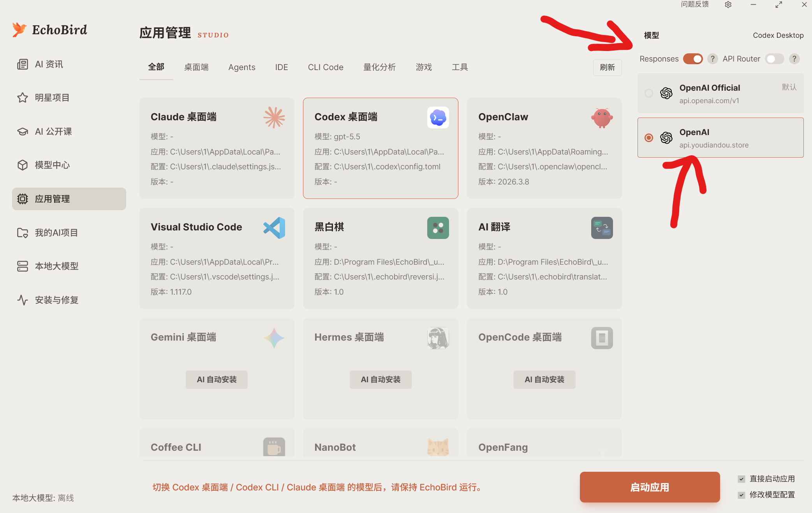Click the OpenAI Official logo icon
The width and height of the screenshot is (812, 513).
[x=666, y=93]
